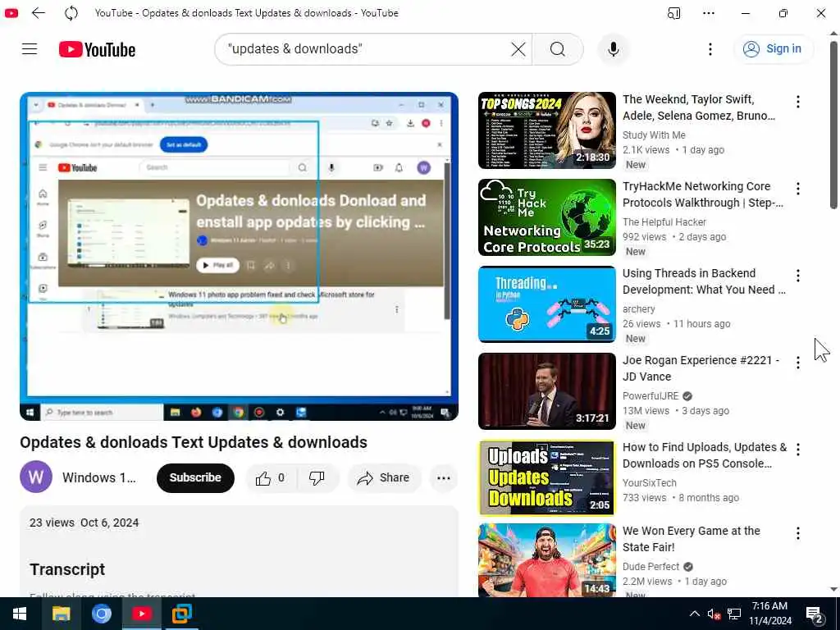840x630 pixels.
Task: Show hidden tray icons chevron
Action: point(694,614)
